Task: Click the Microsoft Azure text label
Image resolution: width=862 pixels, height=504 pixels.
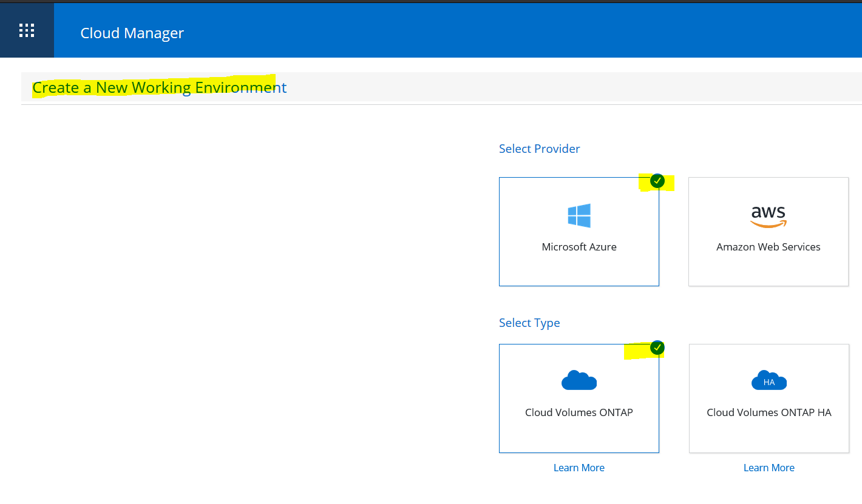Action: pos(579,247)
